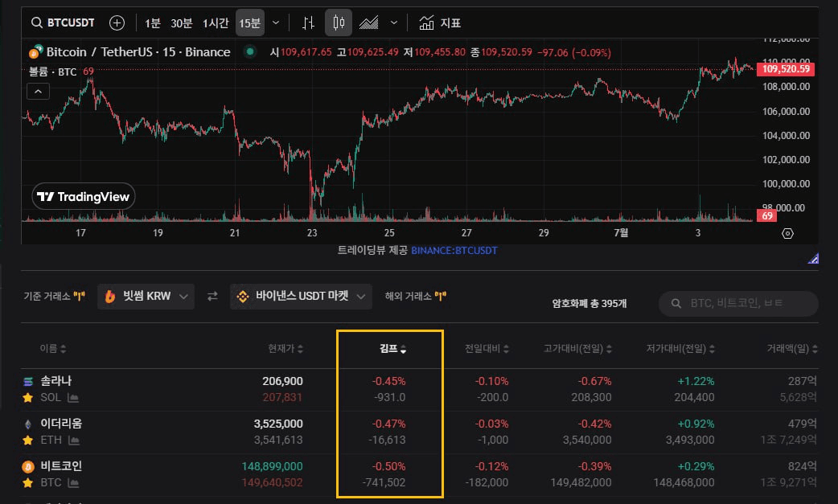Select the 솔라나 row name
838x504 pixels.
(56, 381)
